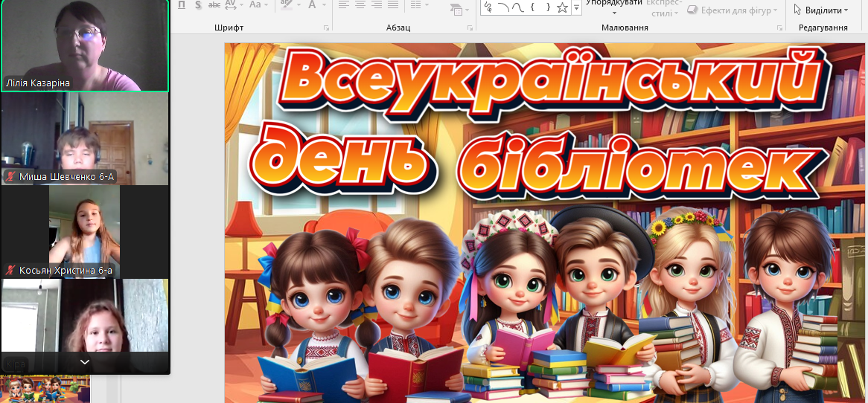Toggle strikethrough text formatting
Viewport: 868px width, 403px height.
(x=214, y=5)
